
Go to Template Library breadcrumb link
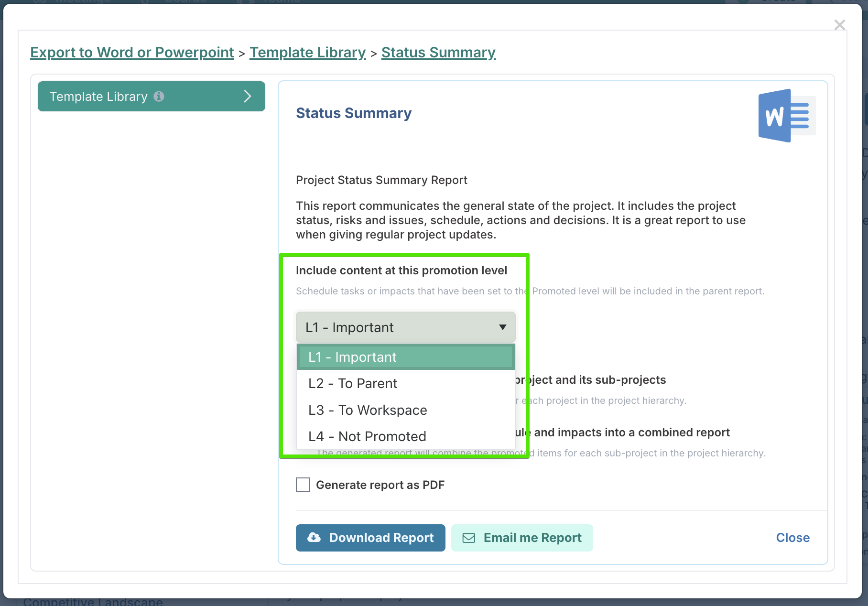(x=308, y=53)
